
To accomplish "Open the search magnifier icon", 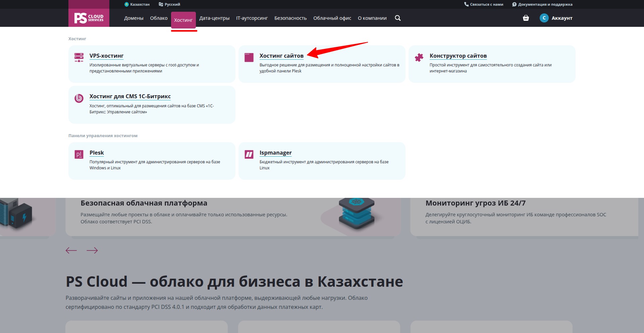I will [x=398, y=18].
